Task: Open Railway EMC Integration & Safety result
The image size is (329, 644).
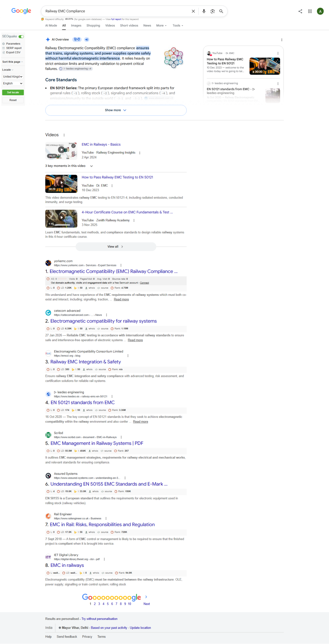Action: [85, 362]
